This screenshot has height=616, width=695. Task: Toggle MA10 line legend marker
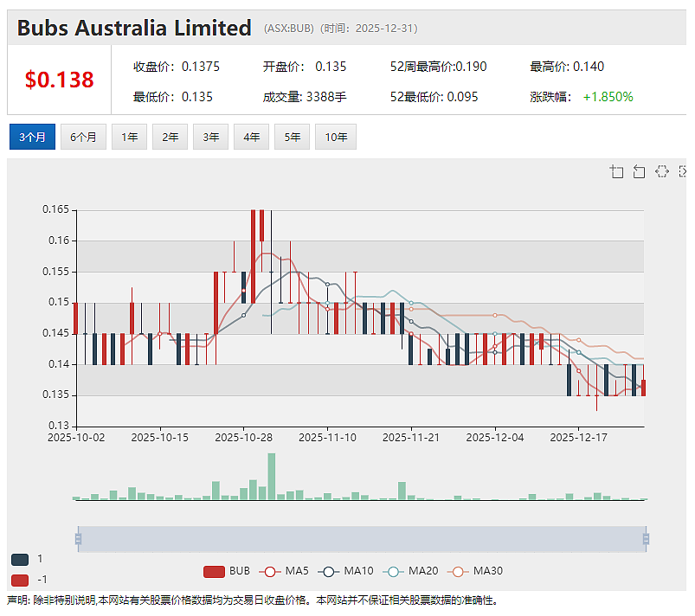coord(328,572)
